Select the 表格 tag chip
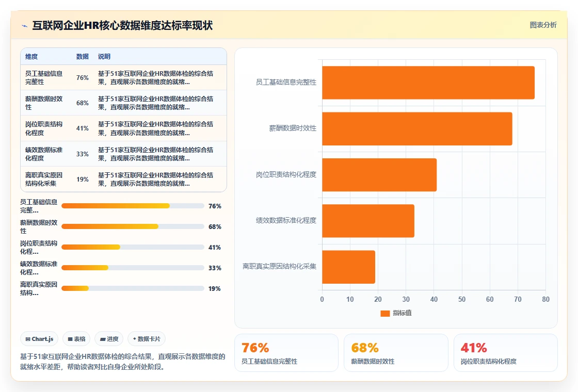578x392 pixels. [77, 339]
